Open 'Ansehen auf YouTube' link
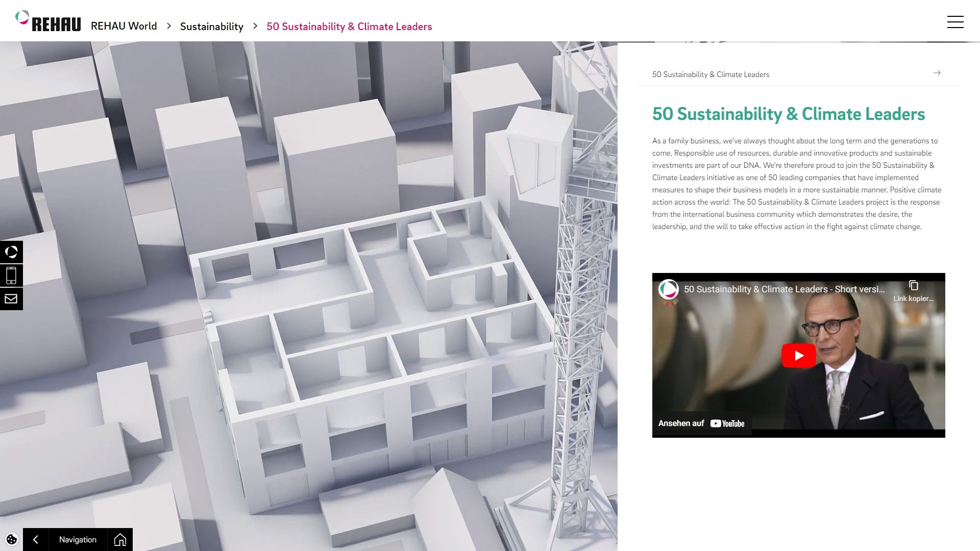The height and width of the screenshot is (551, 980). pos(701,423)
